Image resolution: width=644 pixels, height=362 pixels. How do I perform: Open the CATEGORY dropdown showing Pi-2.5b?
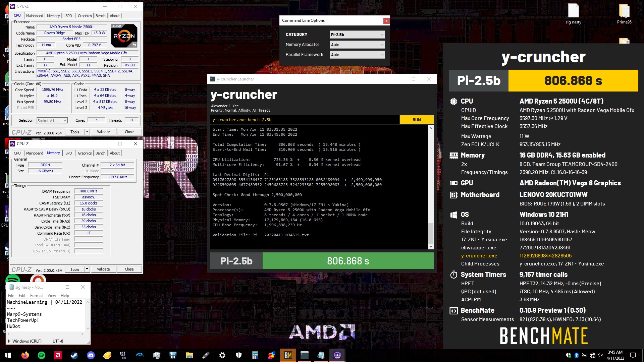357,35
